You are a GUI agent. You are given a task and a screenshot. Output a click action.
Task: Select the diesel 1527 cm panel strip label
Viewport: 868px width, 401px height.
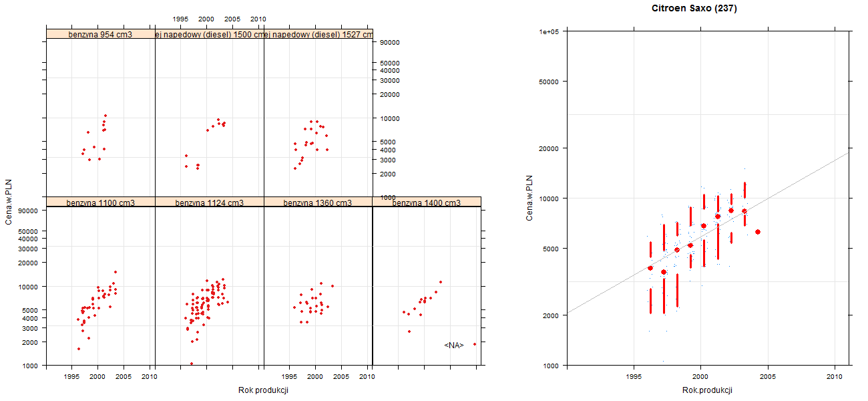click(x=318, y=34)
